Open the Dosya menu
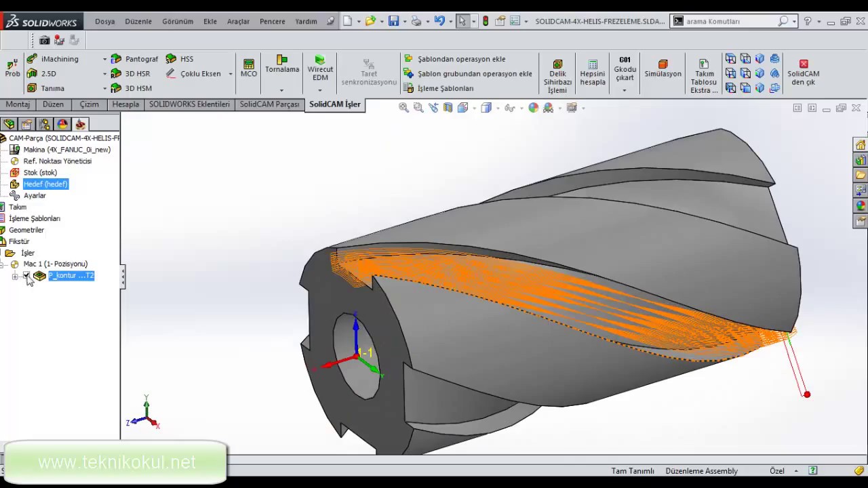Image resolution: width=868 pixels, height=488 pixels. (x=105, y=21)
